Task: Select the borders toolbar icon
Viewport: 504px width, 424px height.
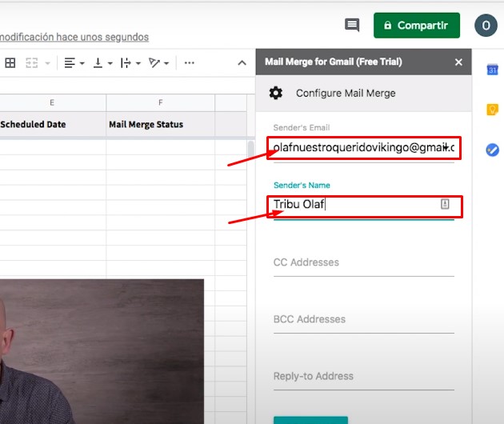Action: point(10,62)
